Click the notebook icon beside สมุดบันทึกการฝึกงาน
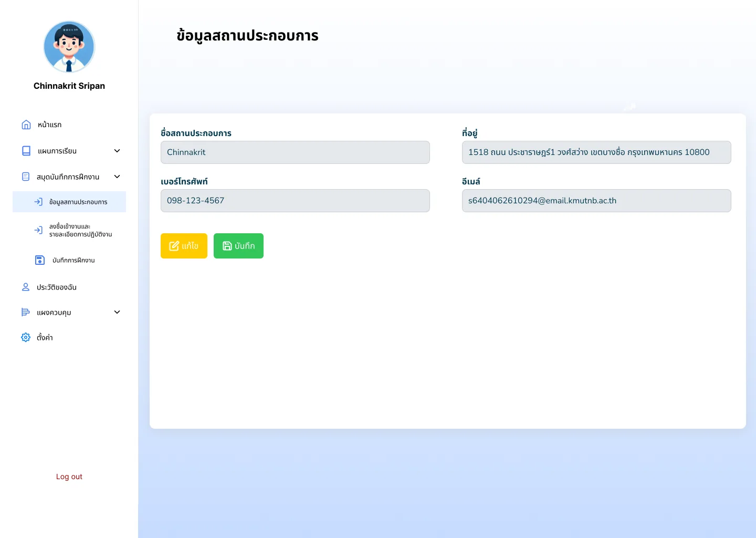The height and width of the screenshot is (538, 756). [x=26, y=177]
